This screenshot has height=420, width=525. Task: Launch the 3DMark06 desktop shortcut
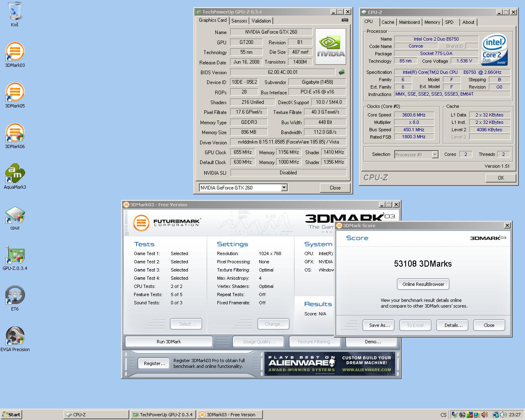click(x=15, y=136)
